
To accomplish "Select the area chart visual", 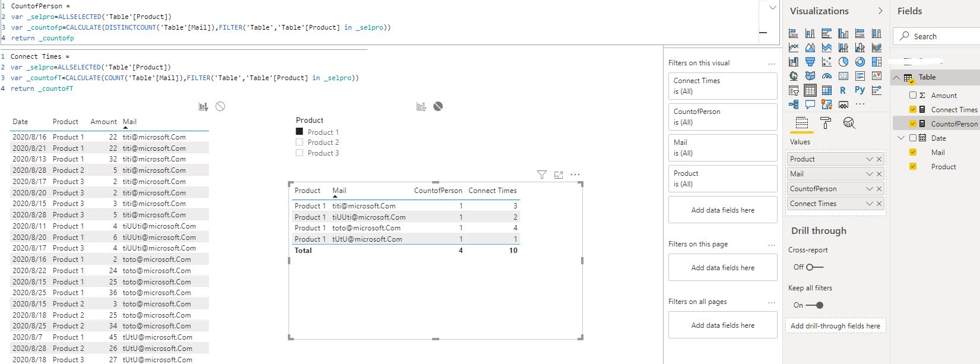I will [x=810, y=48].
